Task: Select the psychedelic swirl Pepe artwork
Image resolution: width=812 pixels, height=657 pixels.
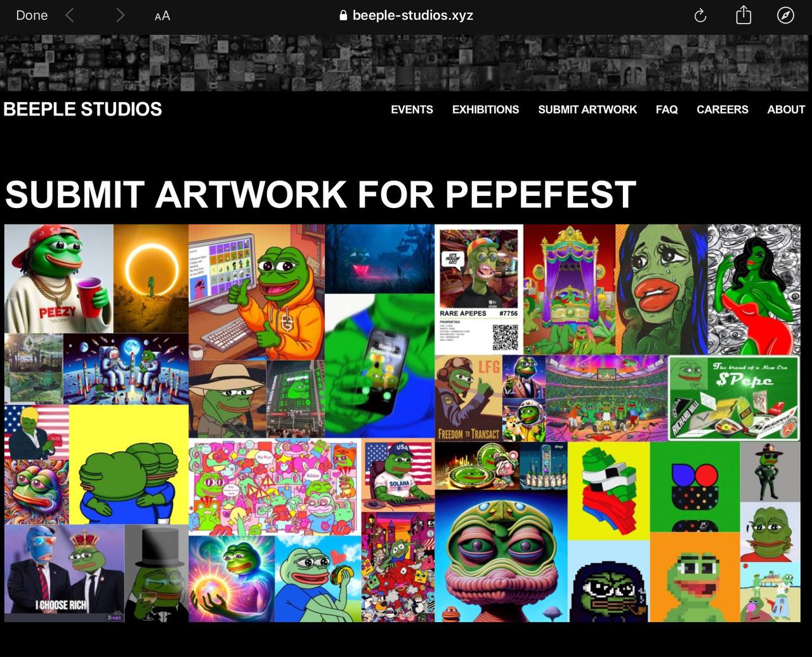Action: pos(36,492)
